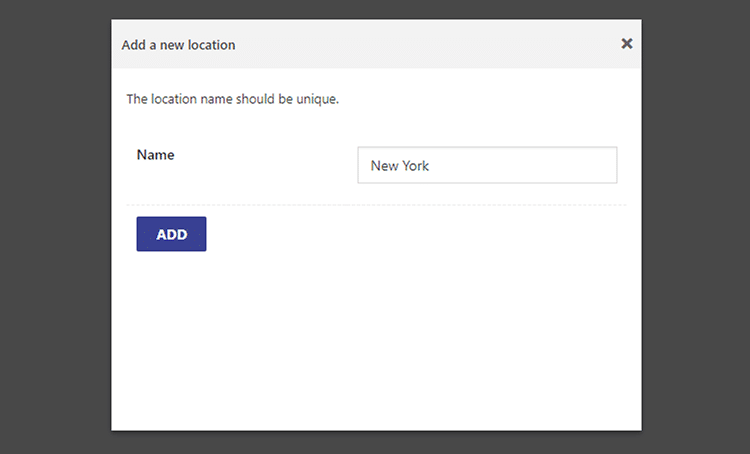Focus the Name input field
This screenshot has height=454, width=750.
pos(487,165)
